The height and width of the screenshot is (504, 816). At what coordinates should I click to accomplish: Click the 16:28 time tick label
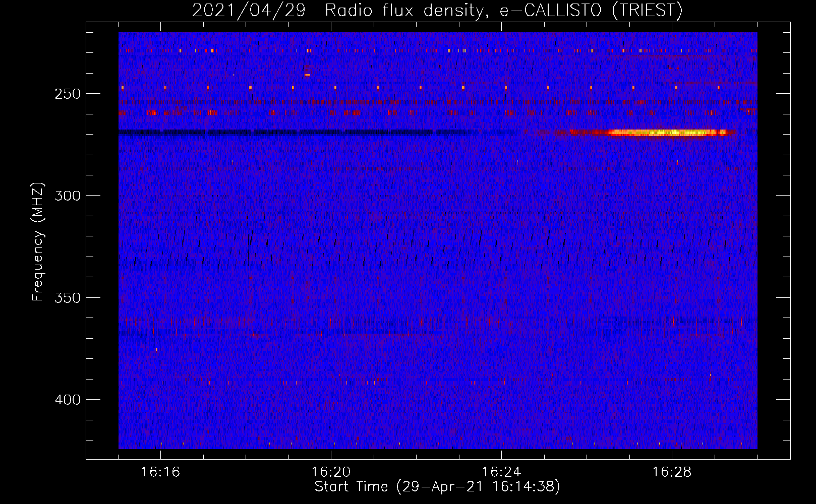pos(672,472)
